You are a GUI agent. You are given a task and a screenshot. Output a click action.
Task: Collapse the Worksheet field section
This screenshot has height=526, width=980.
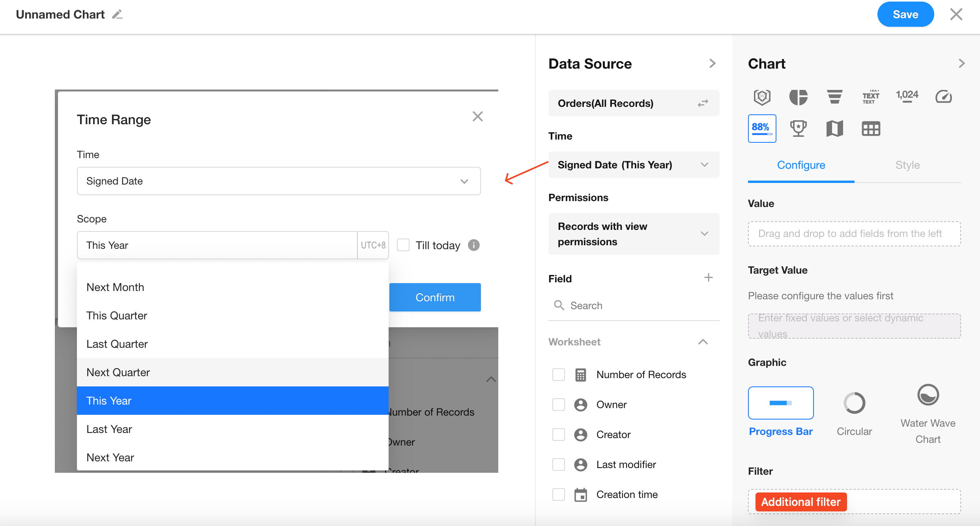coord(703,342)
